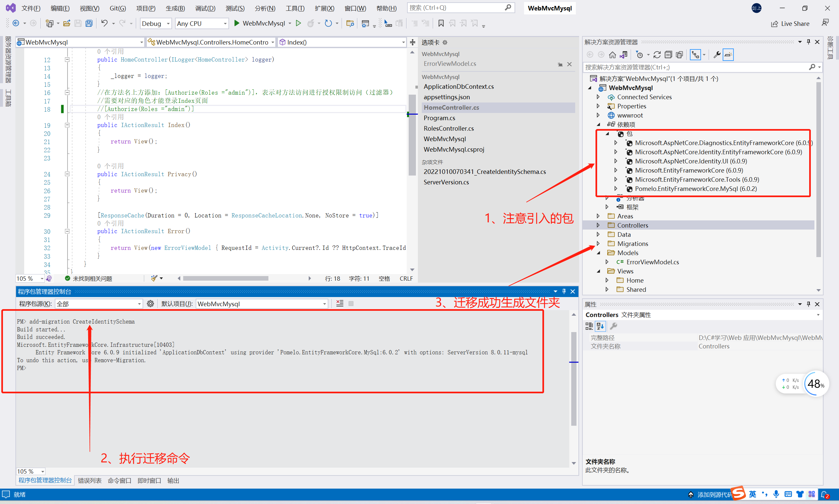Click Collapse All in Solution Explorer
This screenshot has width=839, height=504.
668,55
